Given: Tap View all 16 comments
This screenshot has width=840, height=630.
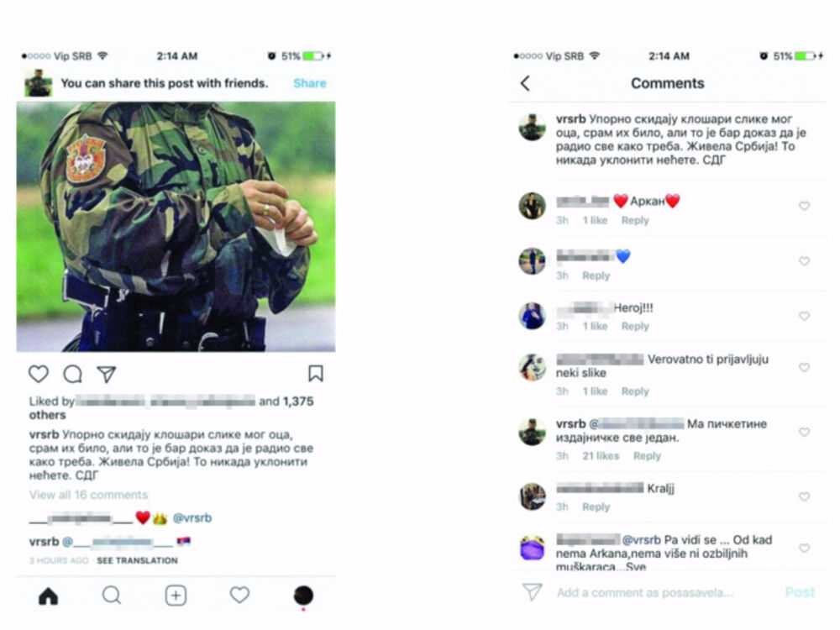Looking at the screenshot, I should [88, 495].
